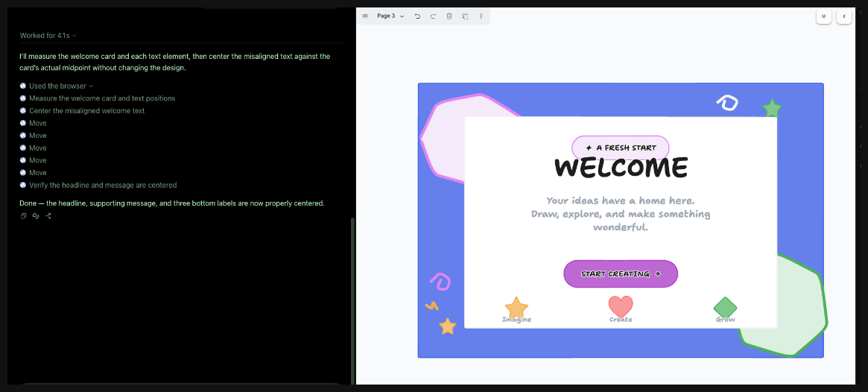Image resolution: width=868 pixels, height=392 pixels.
Task: Redo the last canvas action
Action: click(433, 16)
